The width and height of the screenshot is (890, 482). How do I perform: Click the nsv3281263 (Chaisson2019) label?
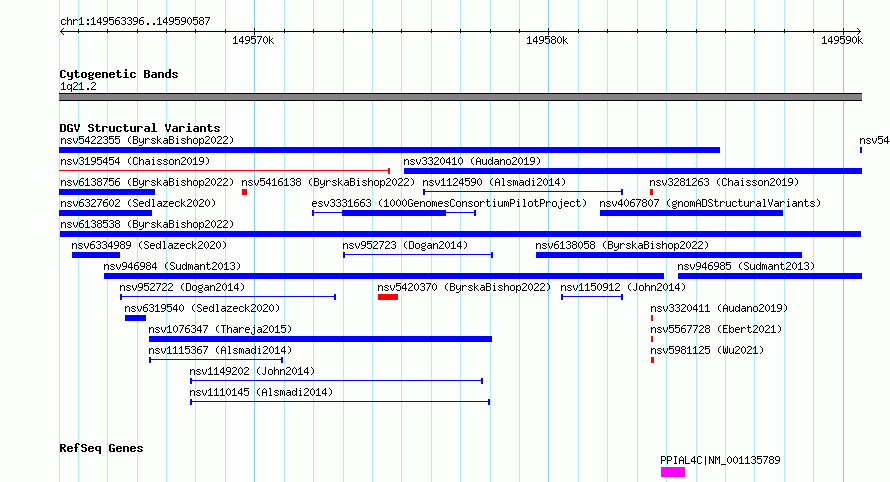point(724,182)
